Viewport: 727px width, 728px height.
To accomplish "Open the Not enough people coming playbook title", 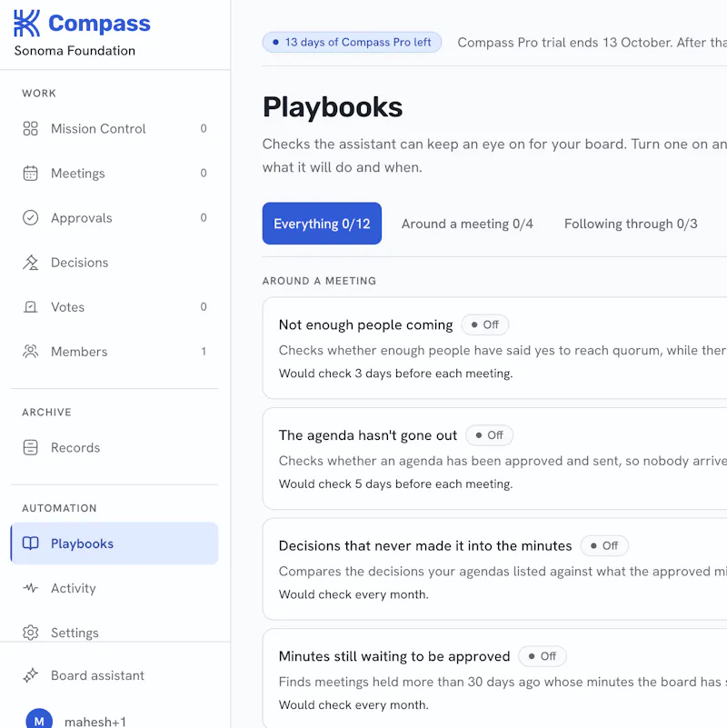I will point(366,324).
